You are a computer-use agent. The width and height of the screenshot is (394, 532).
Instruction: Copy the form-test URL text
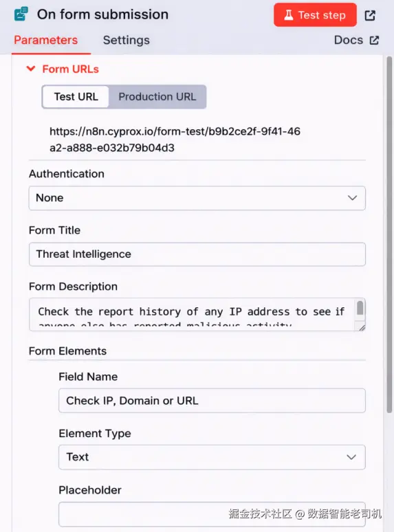(175, 140)
